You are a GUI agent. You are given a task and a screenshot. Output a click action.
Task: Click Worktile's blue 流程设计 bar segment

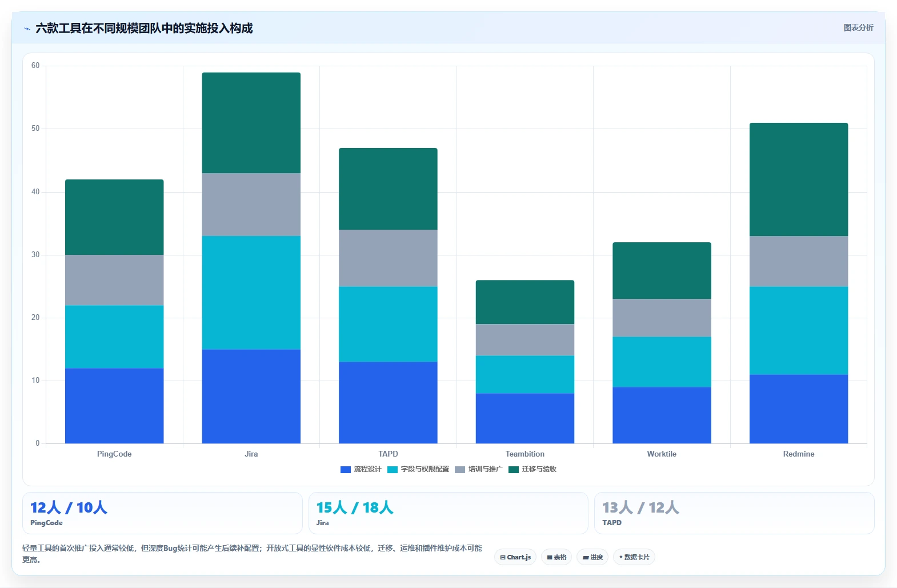pyautogui.click(x=662, y=415)
